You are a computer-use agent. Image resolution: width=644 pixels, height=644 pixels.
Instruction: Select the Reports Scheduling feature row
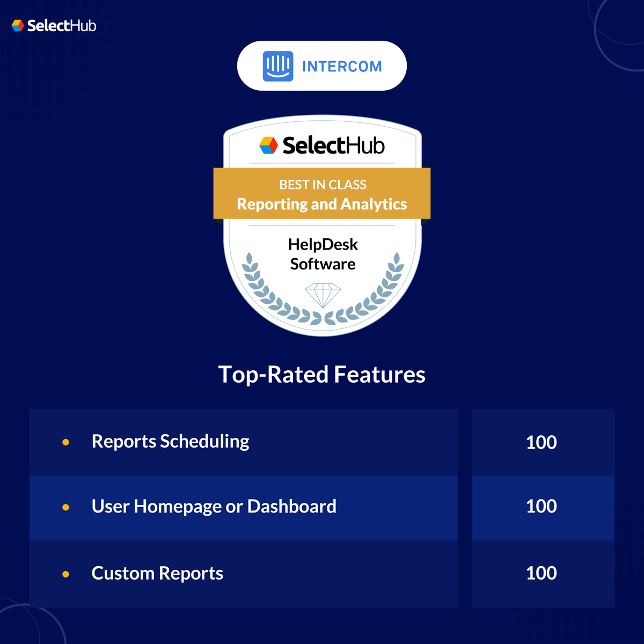click(244, 442)
